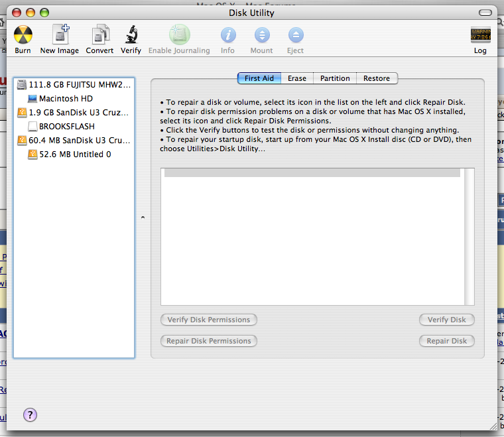Image resolution: width=504 pixels, height=437 pixels.
Task: Select the 52.6 MB Untitled 0 volume
Action: click(74, 155)
